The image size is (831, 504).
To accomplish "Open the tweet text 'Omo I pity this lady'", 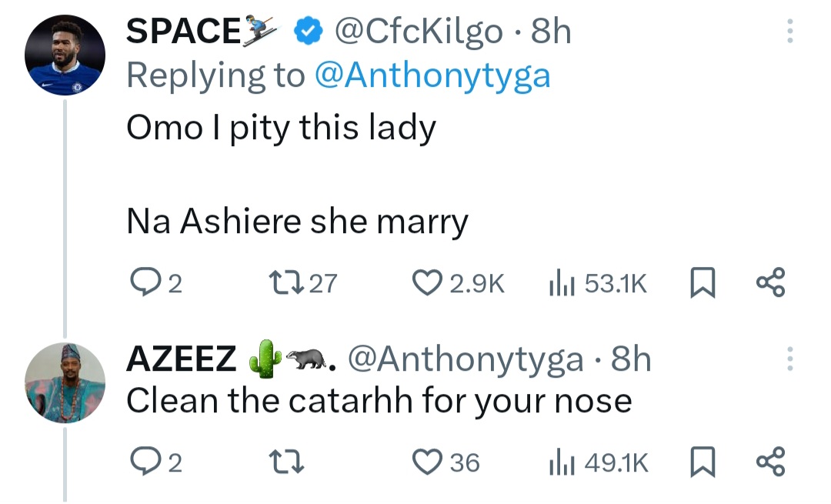I will (281, 128).
